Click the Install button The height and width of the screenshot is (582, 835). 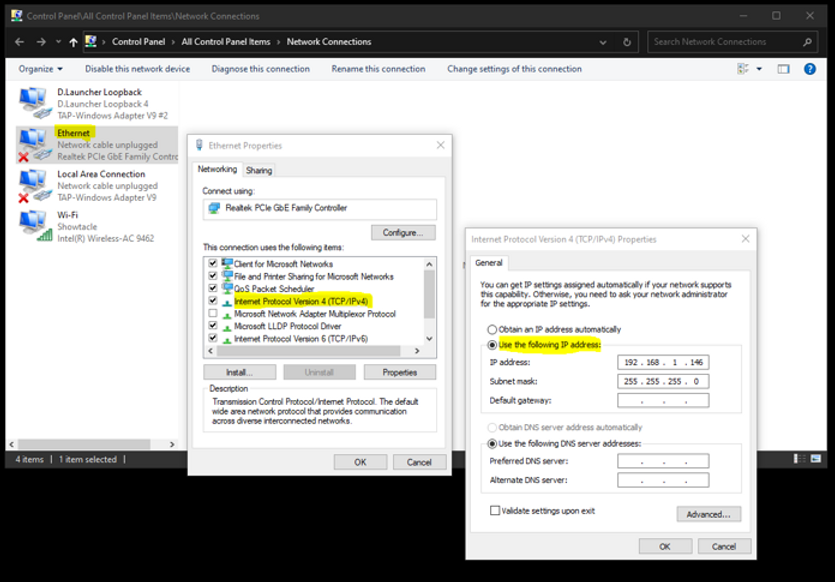pos(240,372)
